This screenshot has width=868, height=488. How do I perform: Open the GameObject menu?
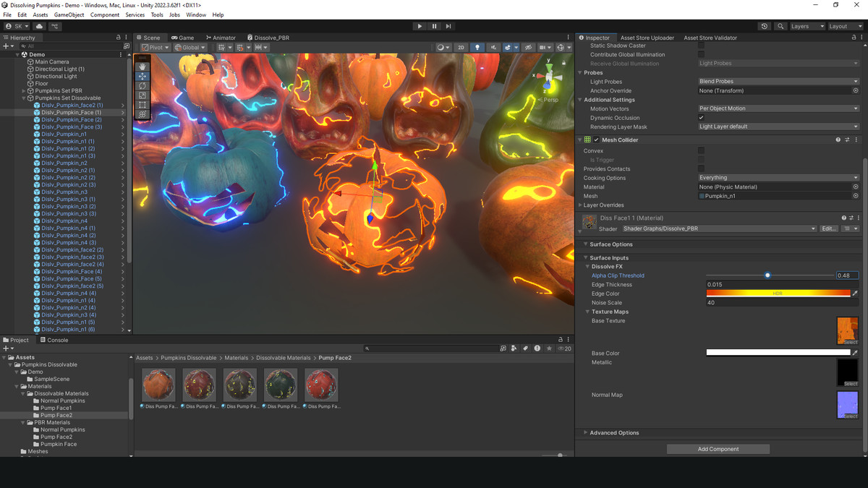(x=69, y=14)
